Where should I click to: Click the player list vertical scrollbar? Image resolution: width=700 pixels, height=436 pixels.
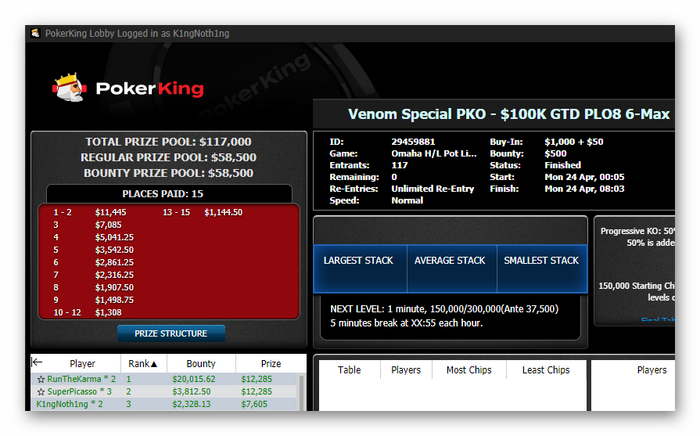(x=301, y=392)
